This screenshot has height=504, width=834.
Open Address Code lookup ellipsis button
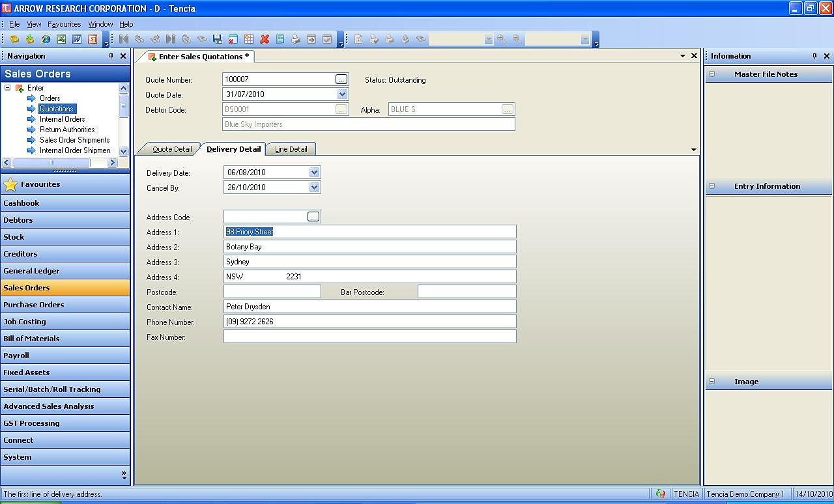click(x=313, y=217)
